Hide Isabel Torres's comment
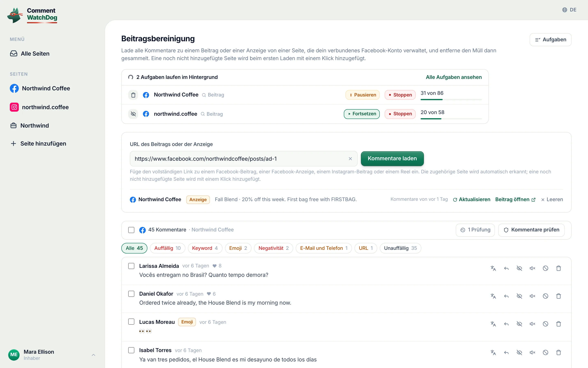 [519, 352]
